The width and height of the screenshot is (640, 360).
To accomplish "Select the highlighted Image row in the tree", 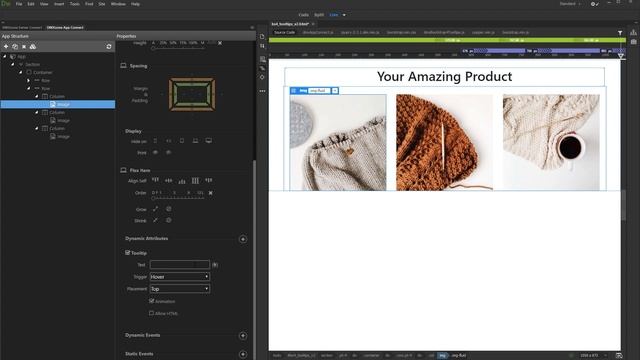I will pyautogui.click(x=58, y=104).
